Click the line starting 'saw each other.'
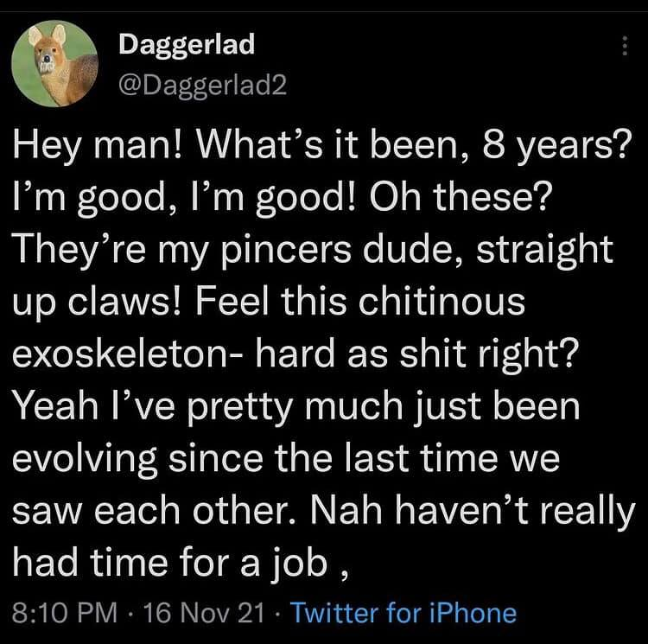This screenshot has width=648, height=644. click(323, 511)
